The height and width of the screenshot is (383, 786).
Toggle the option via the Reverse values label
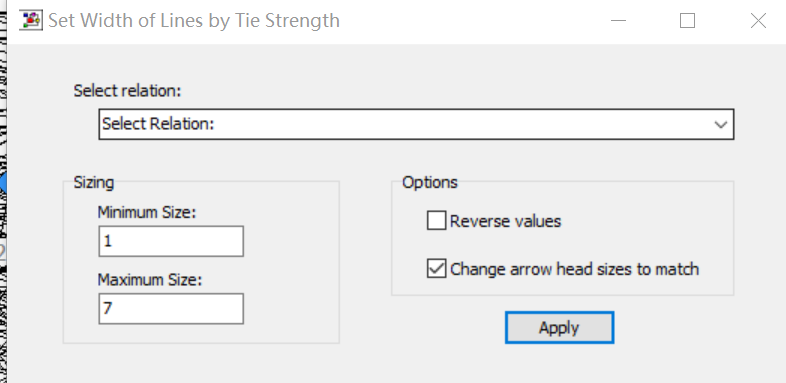coord(505,221)
